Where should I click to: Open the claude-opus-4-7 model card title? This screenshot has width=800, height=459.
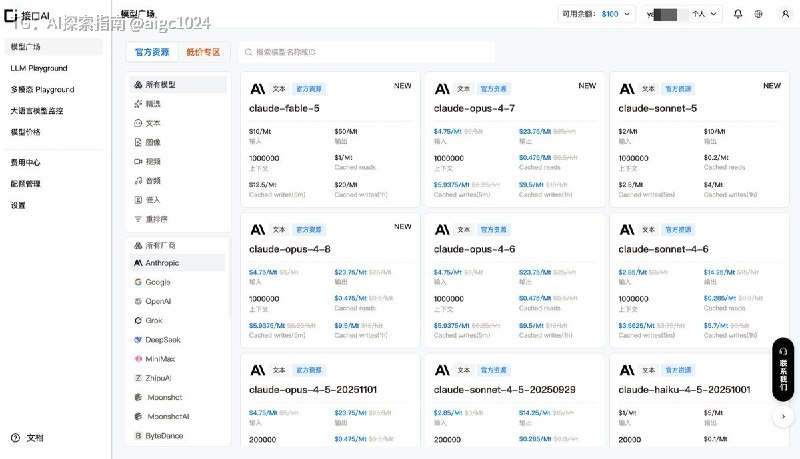point(474,108)
